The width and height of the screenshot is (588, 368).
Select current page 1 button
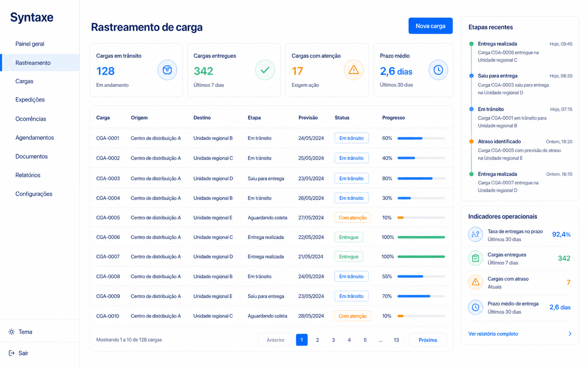[x=302, y=340]
